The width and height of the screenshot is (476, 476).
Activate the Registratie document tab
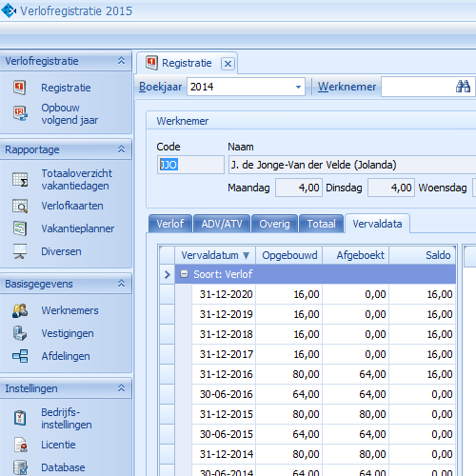pos(187,63)
